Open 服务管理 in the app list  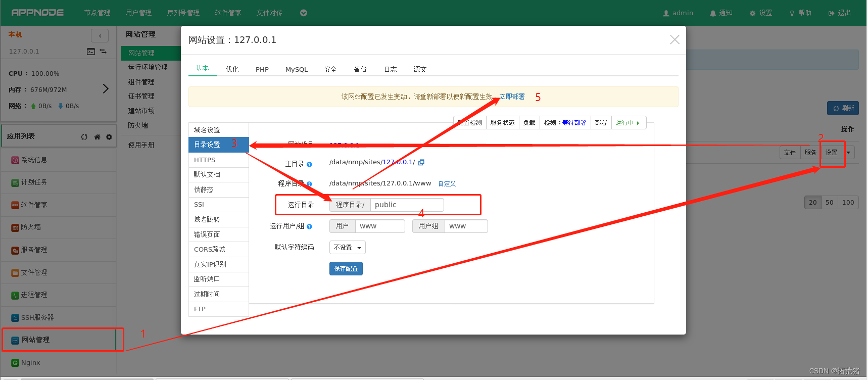pyautogui.click(x=59, y=250)
